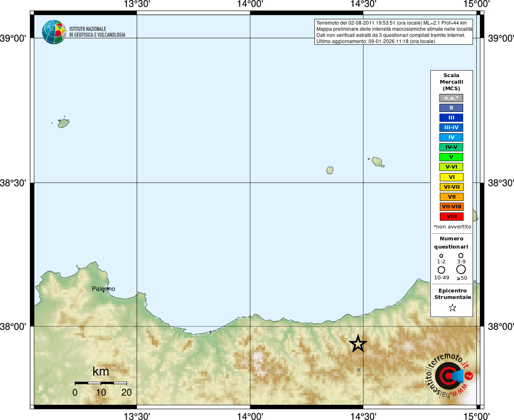Click the right 38°00' latitude label
This screenshot has height=420, width=514.
[x=500, y=326]
